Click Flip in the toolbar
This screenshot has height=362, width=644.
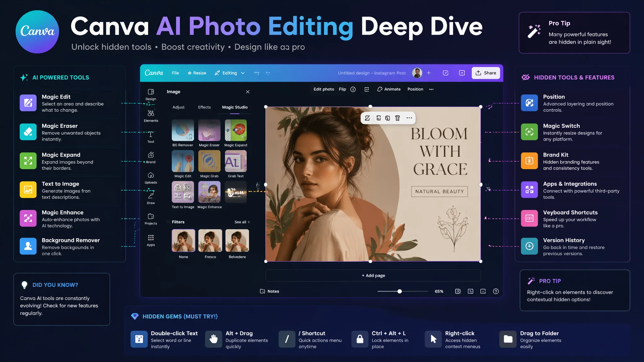[x=342, y=89]
